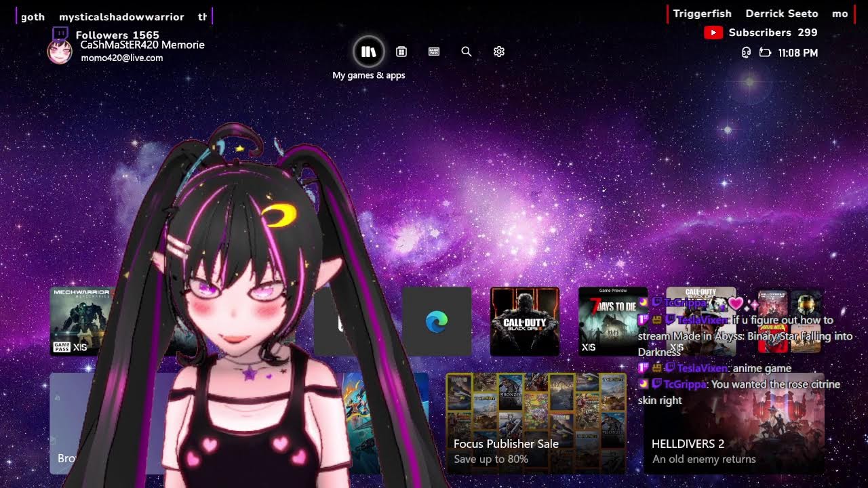Open the Game Pass icon in top bar

point(434,52)
